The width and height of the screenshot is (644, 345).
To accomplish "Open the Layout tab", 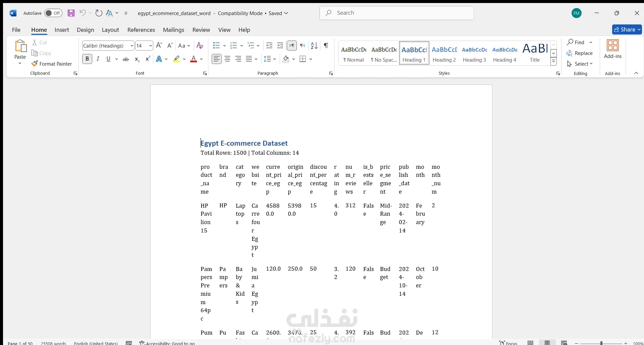I will pyautogui.click(x=110, y=30).
